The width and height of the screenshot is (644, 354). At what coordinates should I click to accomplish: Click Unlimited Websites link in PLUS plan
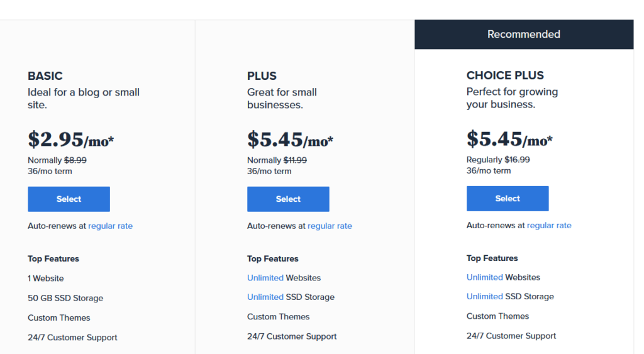(265, 278)
